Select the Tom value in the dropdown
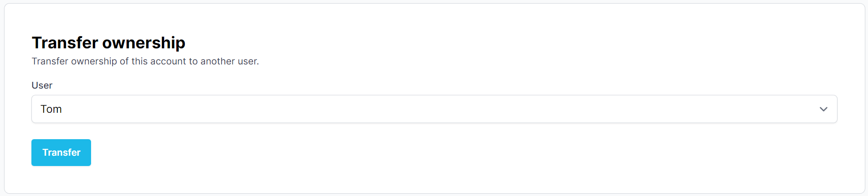 51,109
